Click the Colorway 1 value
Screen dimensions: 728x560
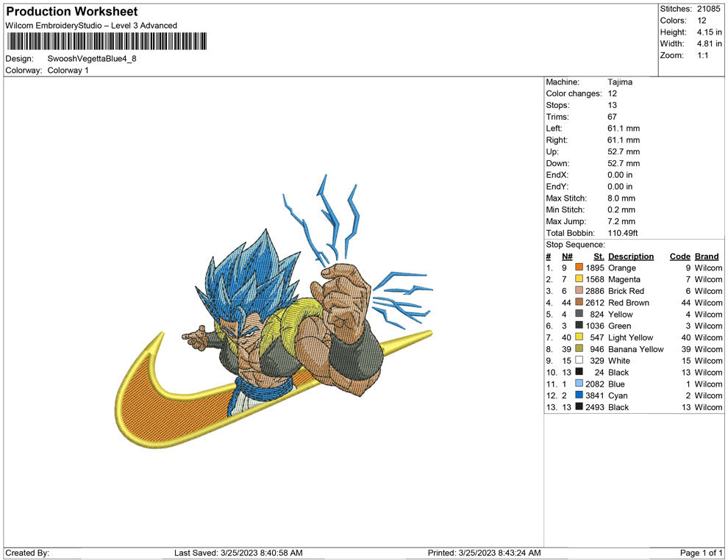click(x=68, y=70)
